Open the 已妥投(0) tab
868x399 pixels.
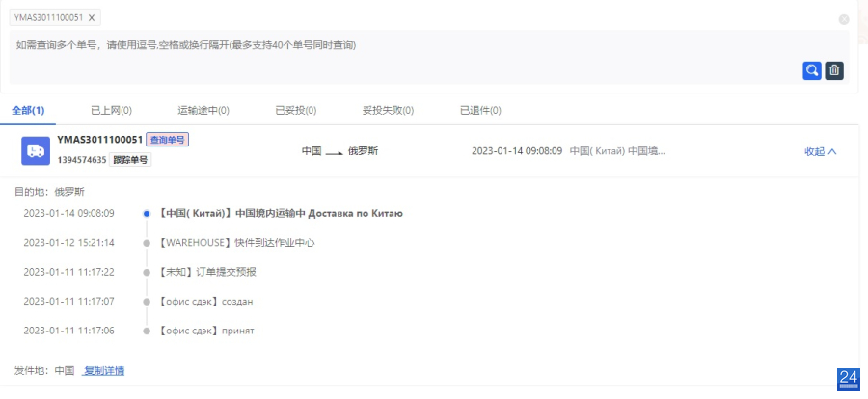pos(296,110)
